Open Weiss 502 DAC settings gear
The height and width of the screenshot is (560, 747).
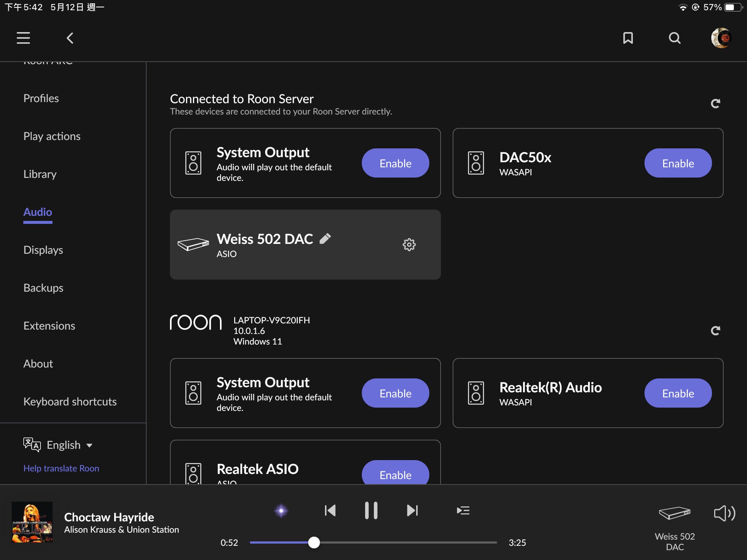coord(409,245)
